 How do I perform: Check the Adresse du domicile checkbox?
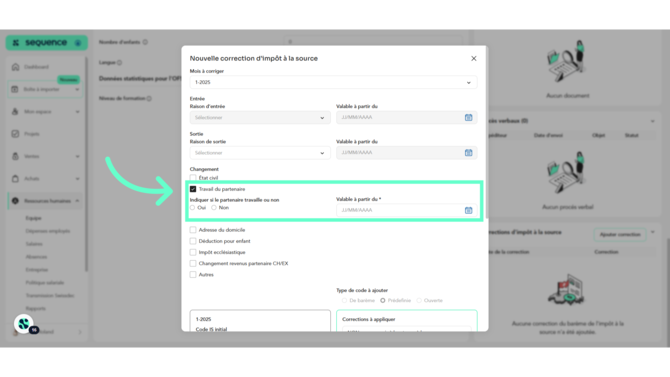193,230
